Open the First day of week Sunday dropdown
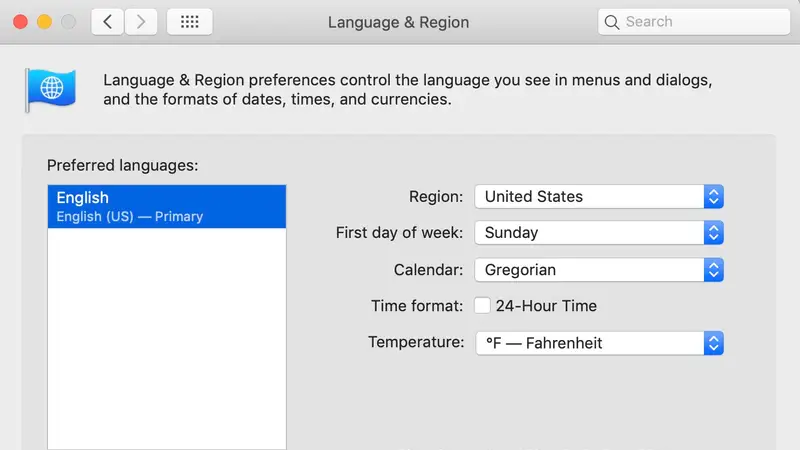The width and height of the screenshot is (800, 450). click(x=599, y=233)
